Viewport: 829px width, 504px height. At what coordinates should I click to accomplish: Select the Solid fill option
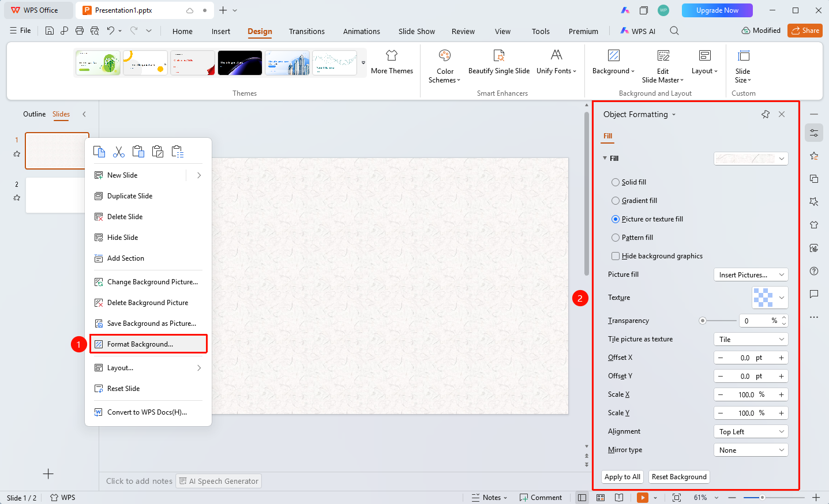[x=628, y=182]
